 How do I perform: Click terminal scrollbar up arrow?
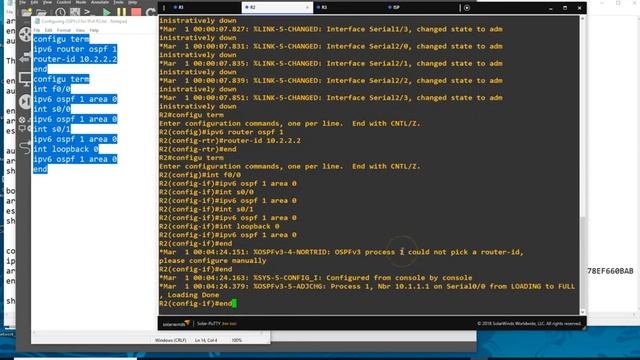click(x=582, y=19)
